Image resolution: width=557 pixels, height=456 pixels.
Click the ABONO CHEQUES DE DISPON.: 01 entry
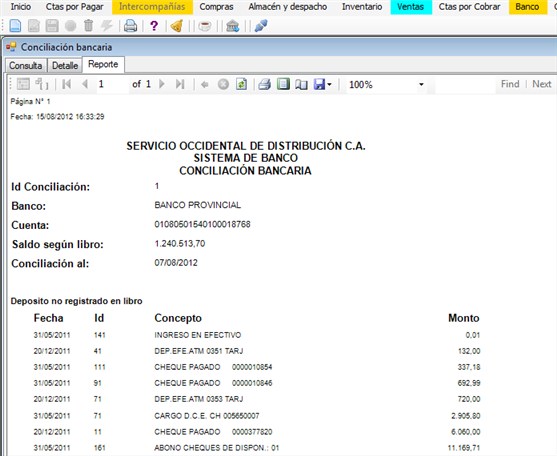pos(217,448)
